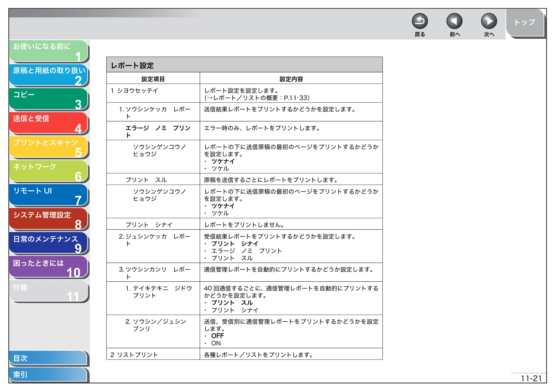Follow the レポート／リストの概要 P.11-33 reference
This screenshot has width=555, height=392.
pyautogui.click(x=257, y=98)
